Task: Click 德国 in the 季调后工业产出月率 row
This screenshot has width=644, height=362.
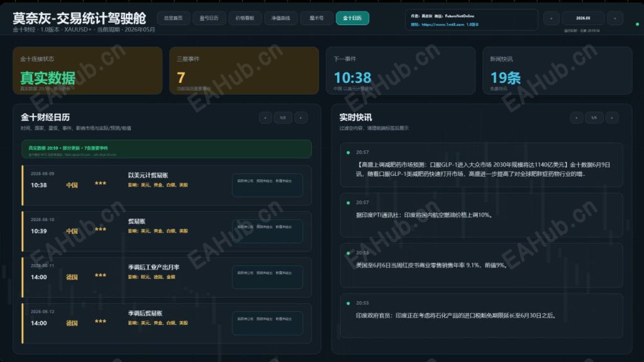Action: click(72, 277)
